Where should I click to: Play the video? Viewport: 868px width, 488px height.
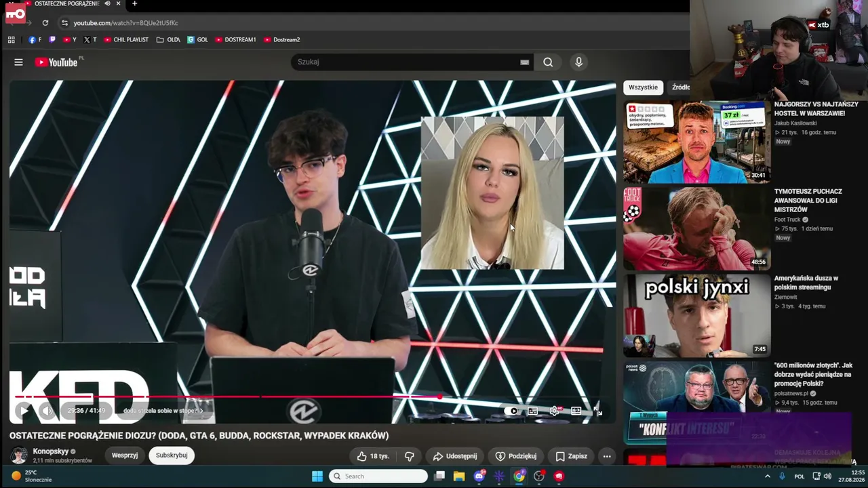[x=24, y=410]
